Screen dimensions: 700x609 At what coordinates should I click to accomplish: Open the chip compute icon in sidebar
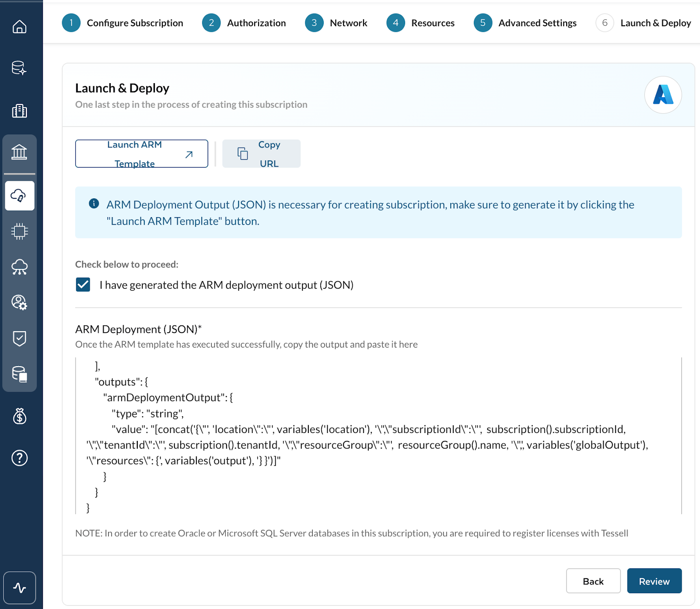pyautogui.click(x=19, y=231)
